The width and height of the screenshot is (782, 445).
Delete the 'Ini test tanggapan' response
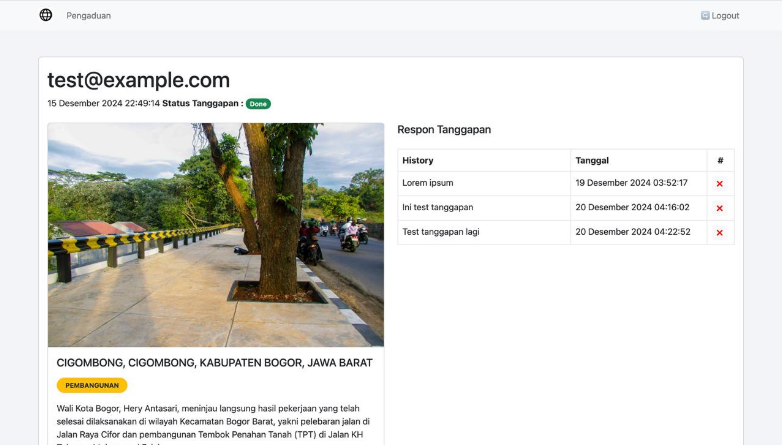pyautogui.click(x=719, y=208)
